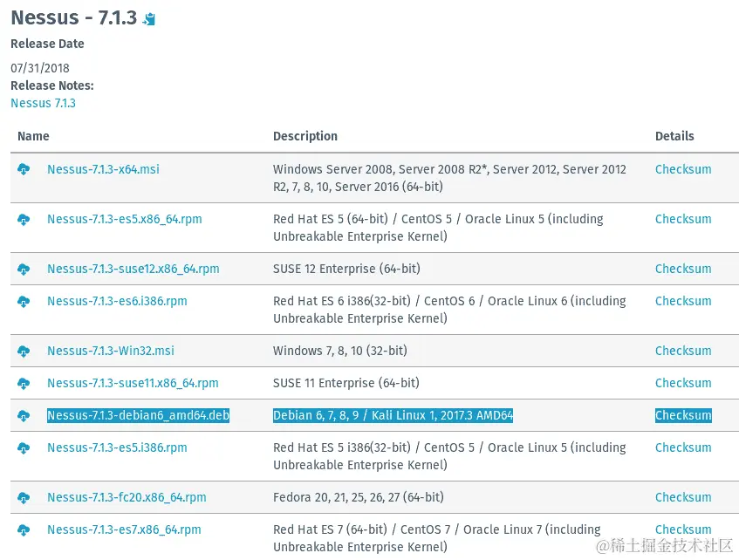
Task: Download Nessus-7.1.3-Win32.msi file link
Action: pos(111,351)
